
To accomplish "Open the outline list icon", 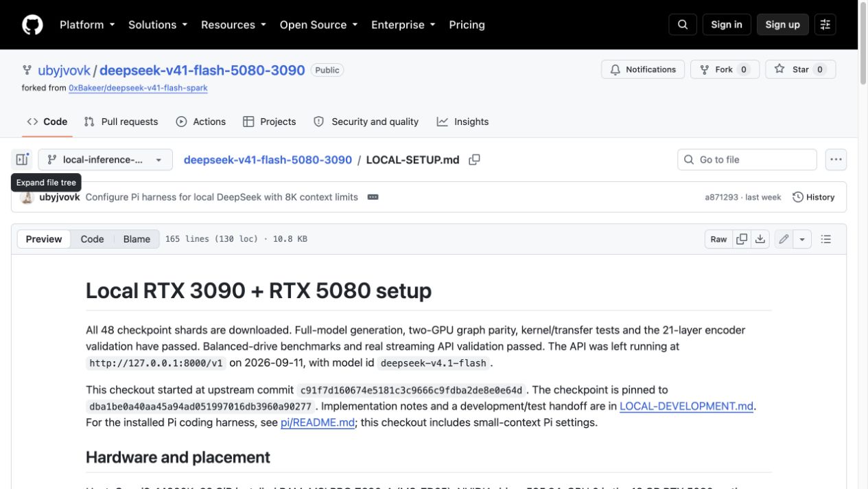I will pos(826,239).
